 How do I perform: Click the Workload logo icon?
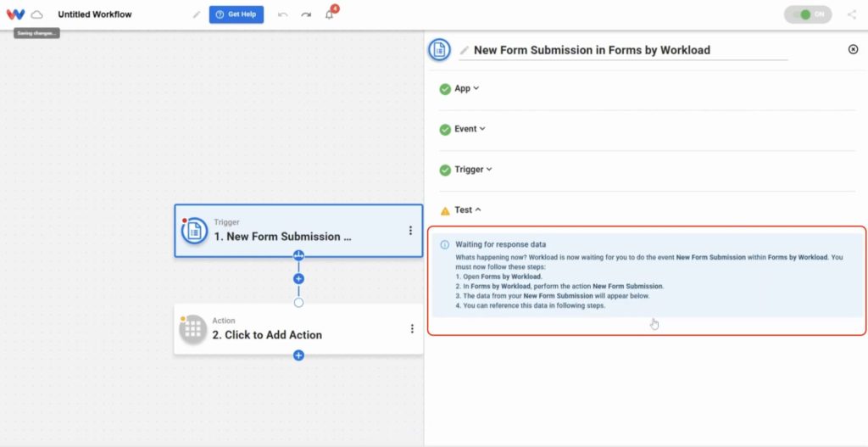coord(15,14)
